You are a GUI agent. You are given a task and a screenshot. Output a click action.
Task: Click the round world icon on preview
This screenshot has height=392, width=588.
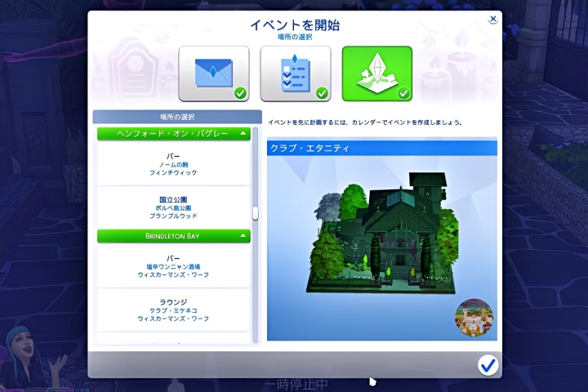[x=474, y=318]
